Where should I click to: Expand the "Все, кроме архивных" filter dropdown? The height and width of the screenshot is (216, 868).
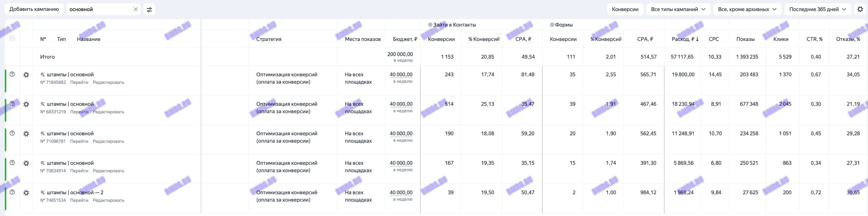click(x=747, y=9)
